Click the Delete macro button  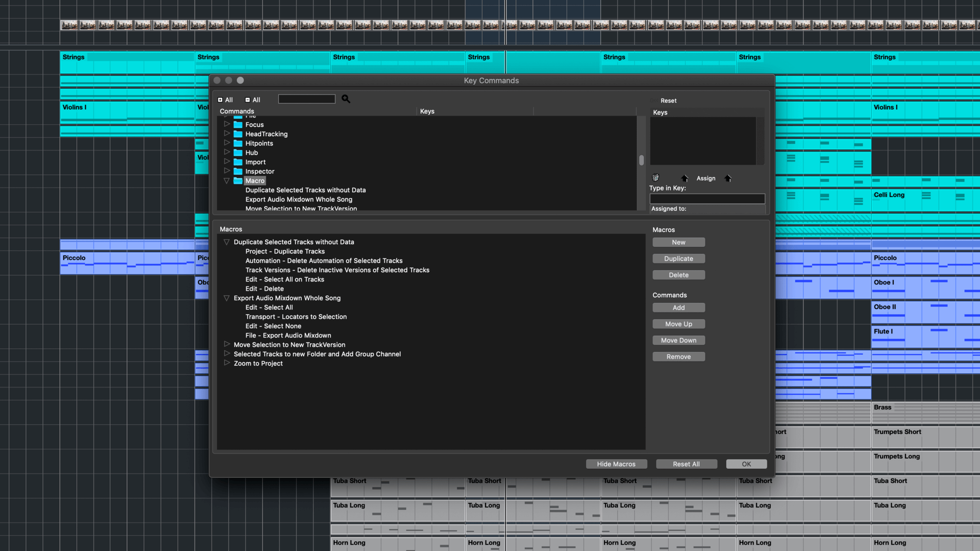click(679, 275)
